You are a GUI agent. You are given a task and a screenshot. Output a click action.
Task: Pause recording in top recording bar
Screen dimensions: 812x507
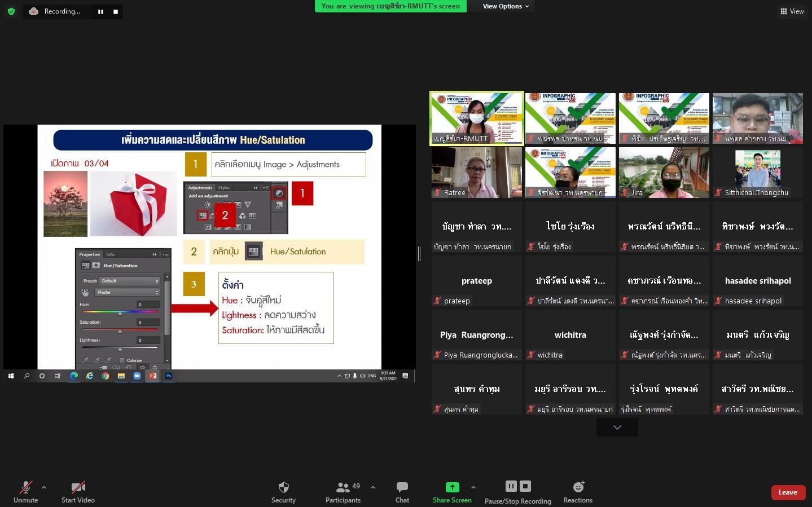coord(100,11)
